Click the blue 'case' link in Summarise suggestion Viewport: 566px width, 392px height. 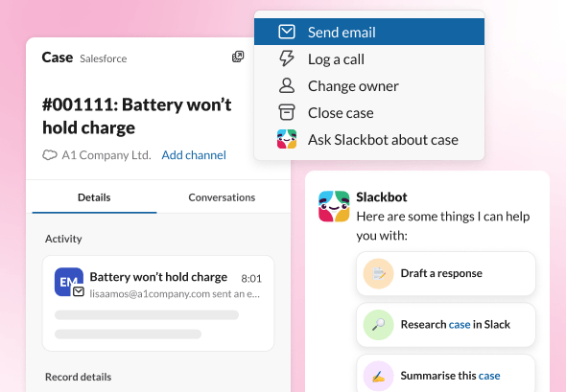(x=489, y=376)
